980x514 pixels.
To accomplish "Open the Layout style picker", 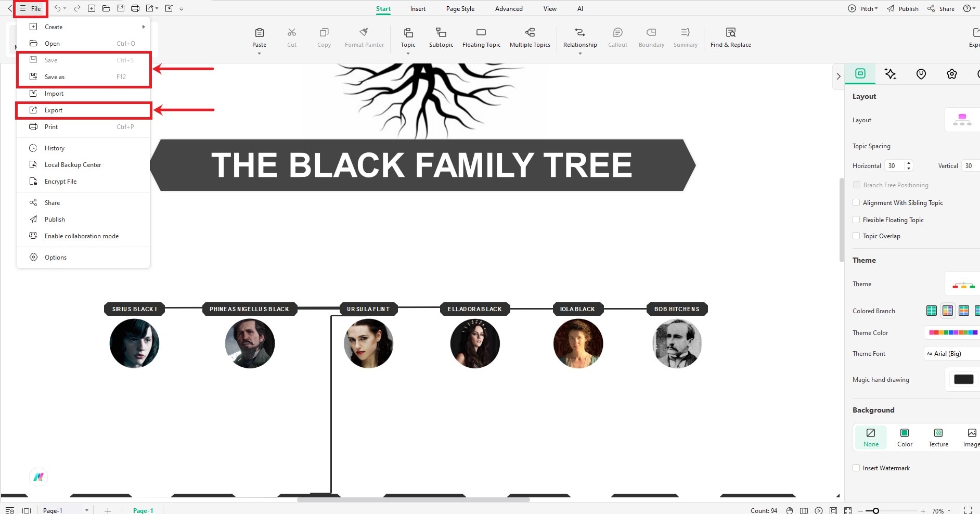I will click(962, 120).
